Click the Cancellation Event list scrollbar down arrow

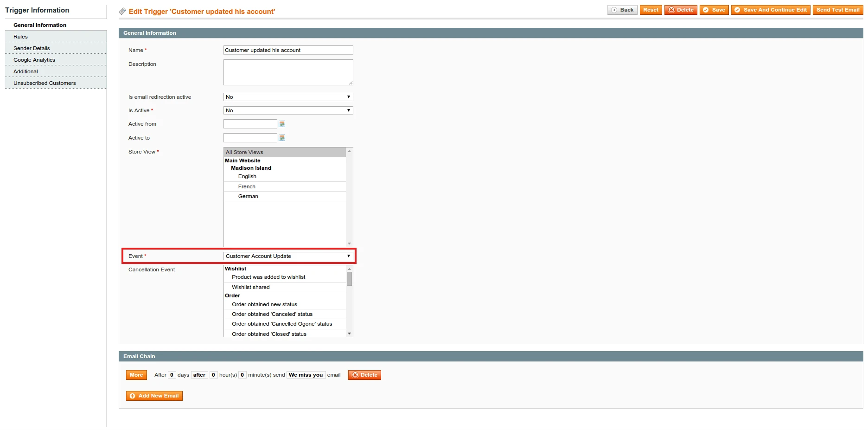[349, 334]
